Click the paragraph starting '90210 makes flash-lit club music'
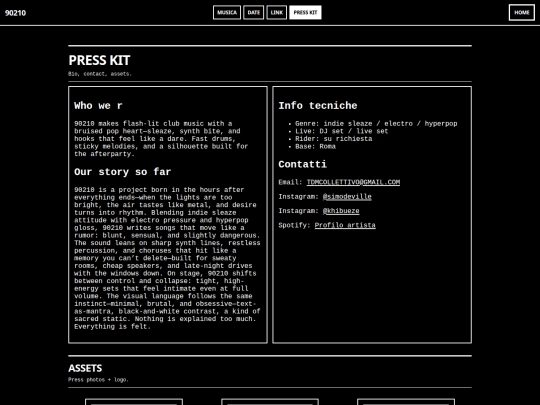This screenshot has height=405, width=540. coord(161,139)
